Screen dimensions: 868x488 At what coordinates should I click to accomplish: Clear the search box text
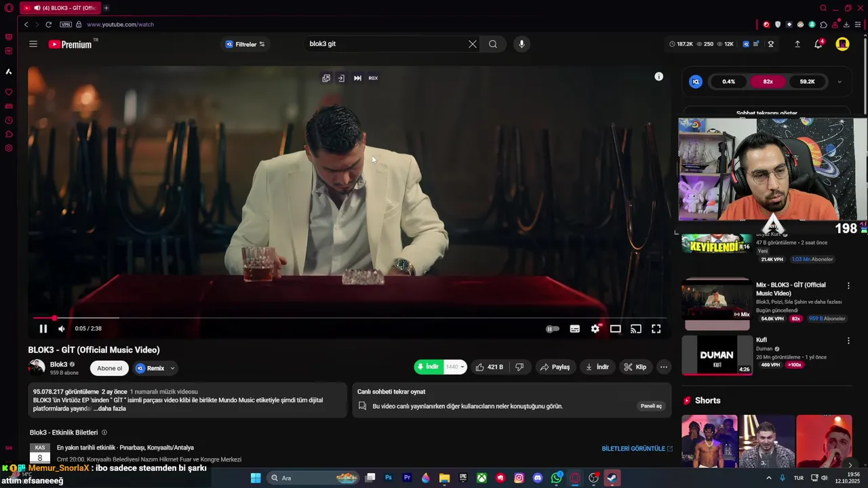point(473,44)
